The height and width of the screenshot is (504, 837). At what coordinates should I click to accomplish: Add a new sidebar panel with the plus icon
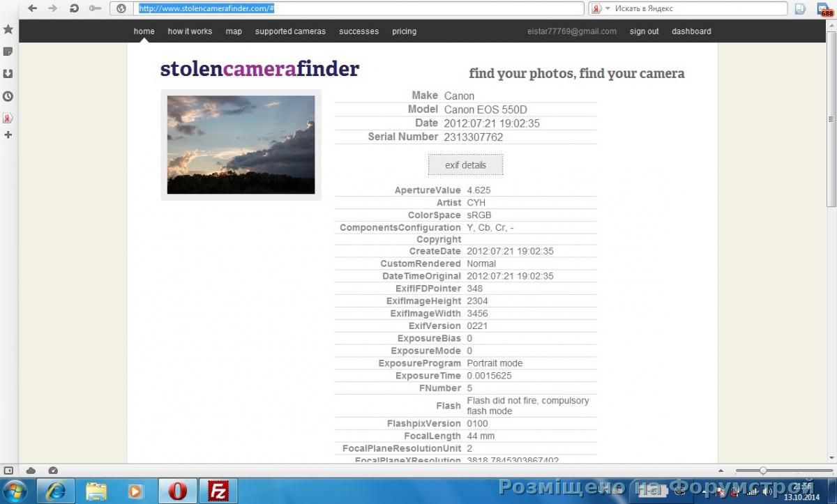8,135
